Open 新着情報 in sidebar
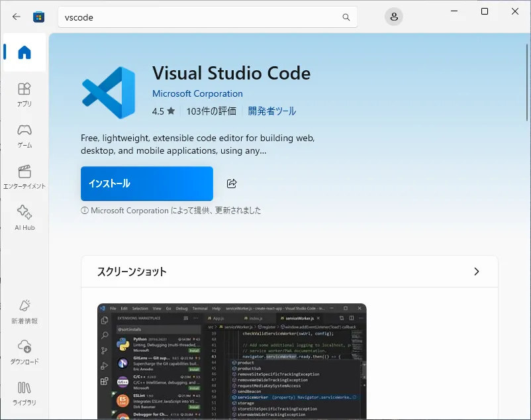Image resolution: width=531 pixels, height=420 pixels. 24,311
